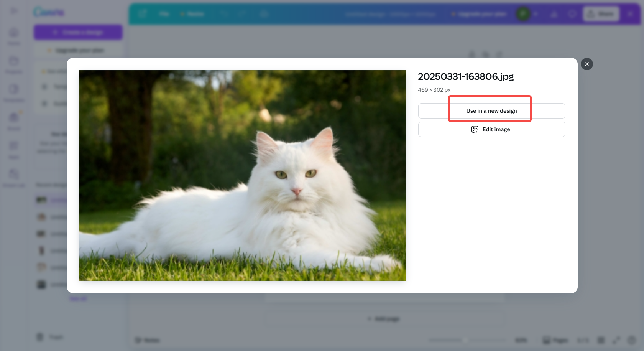
Task: Open the Edit image option
Action: [491, 129]
